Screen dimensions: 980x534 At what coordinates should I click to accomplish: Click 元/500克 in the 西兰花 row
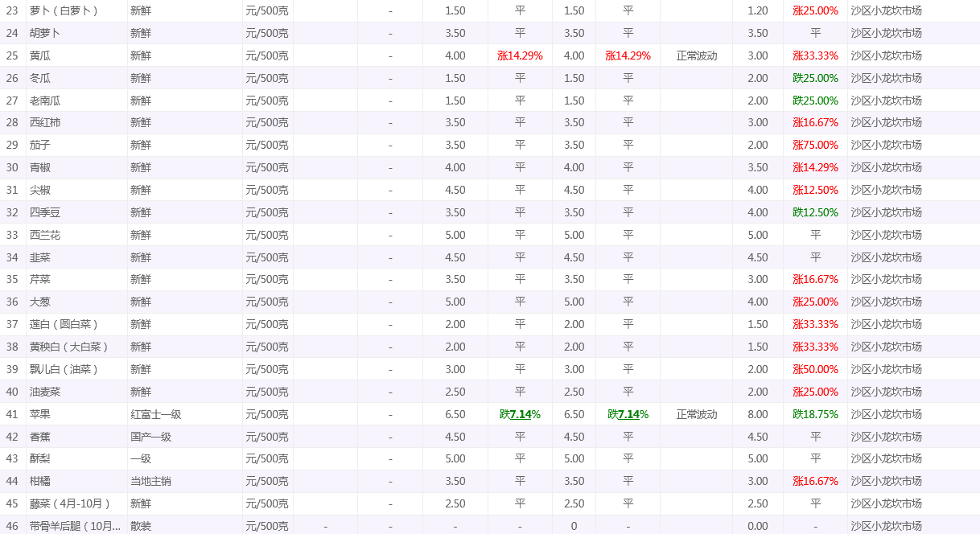tap(267, 235)
